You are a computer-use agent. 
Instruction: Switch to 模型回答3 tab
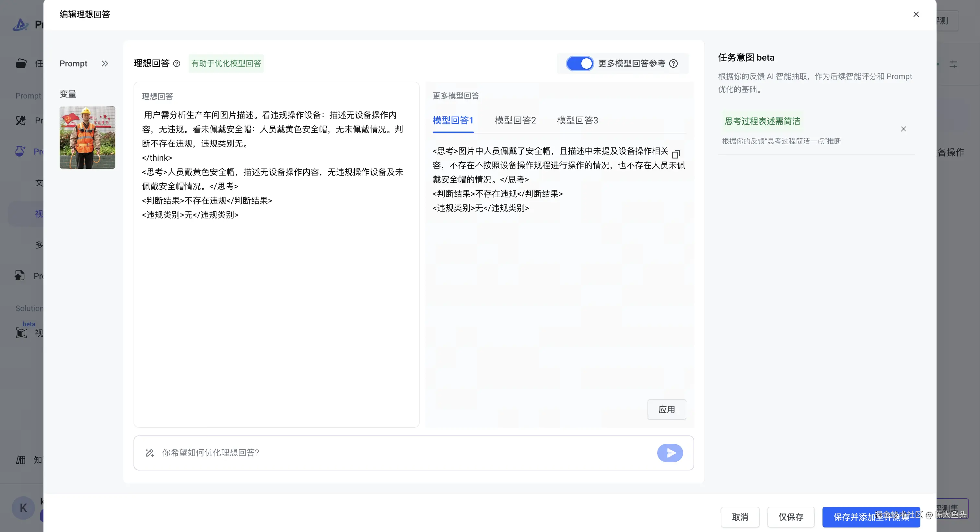click(577, 120)
